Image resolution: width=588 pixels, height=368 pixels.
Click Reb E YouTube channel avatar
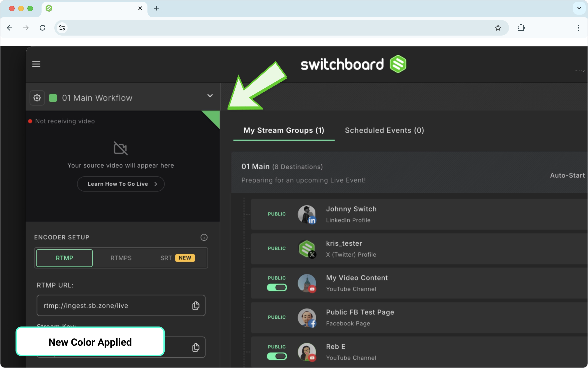(307, 352)
